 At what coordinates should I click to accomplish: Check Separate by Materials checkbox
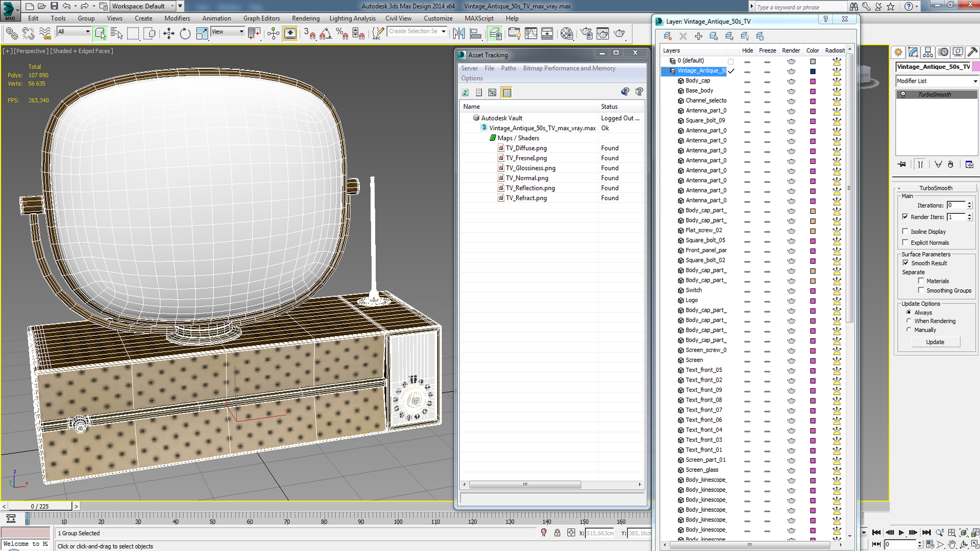[921, 281]
